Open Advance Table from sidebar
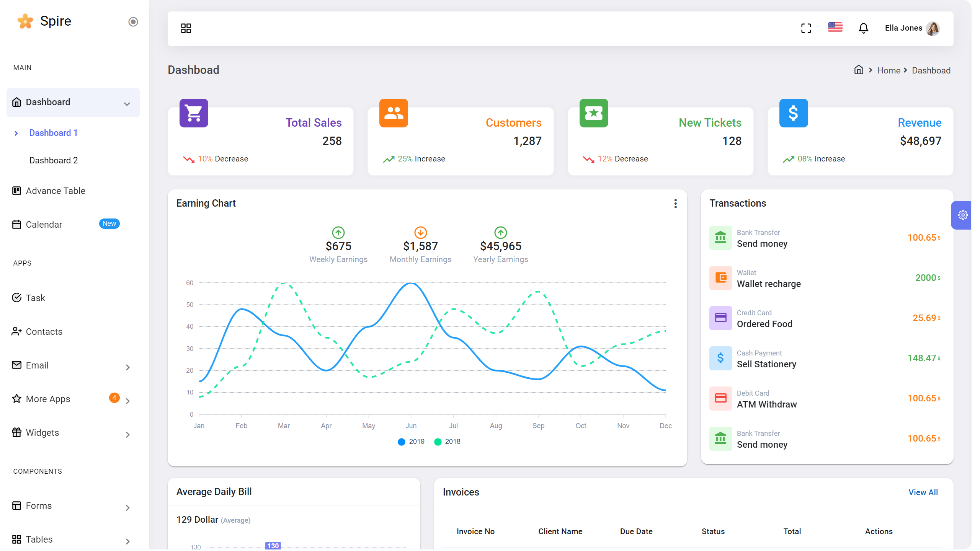 coord(56,191)
